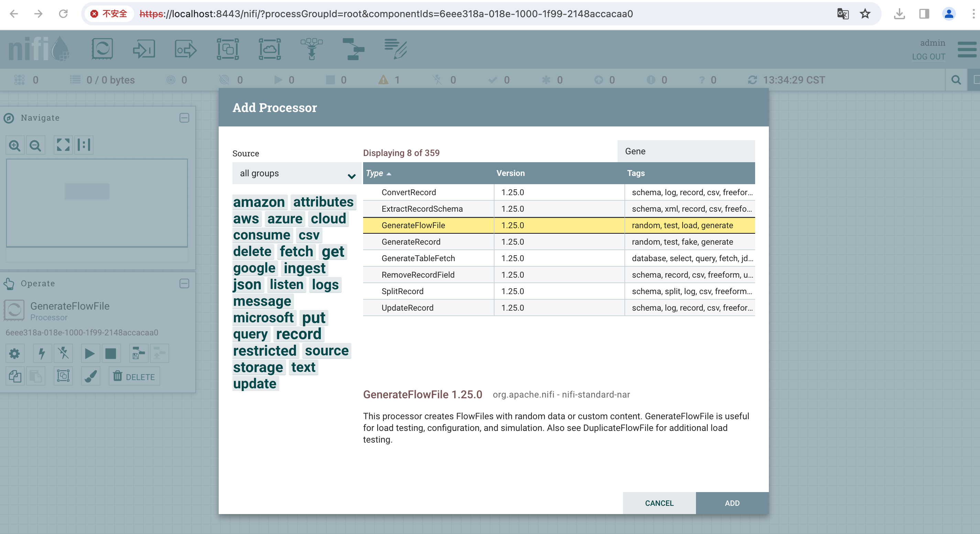Filter by the 'azure' tag
This screenshot has height=534, width=980.
285,219
